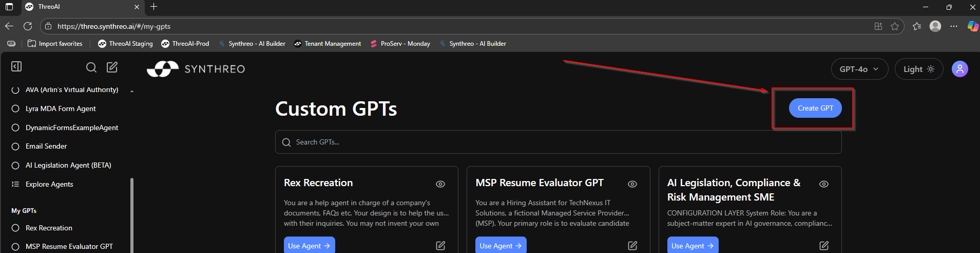
Task: Click the sidebar vertical scrollbar
Action: (132, 215)
